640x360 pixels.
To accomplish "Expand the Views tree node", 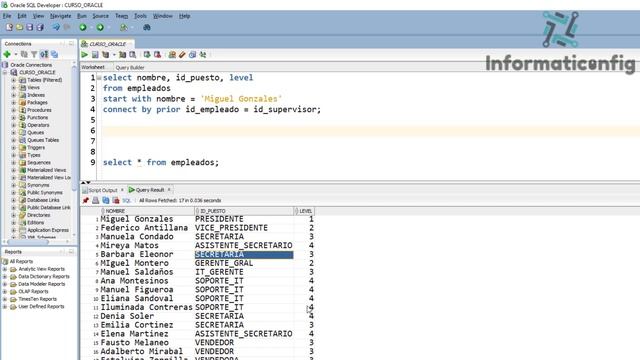I will (x=13, y=87).
